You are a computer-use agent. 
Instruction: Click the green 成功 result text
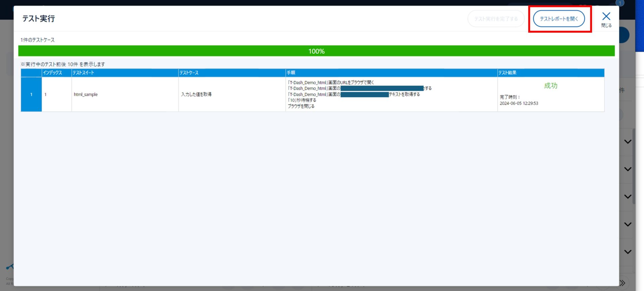click(x=550, y=86)
